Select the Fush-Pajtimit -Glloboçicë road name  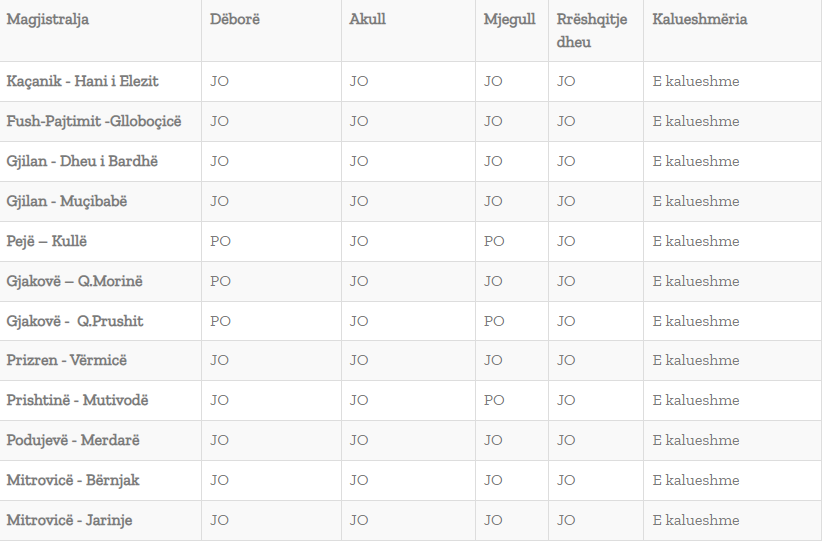coord(94,121)
